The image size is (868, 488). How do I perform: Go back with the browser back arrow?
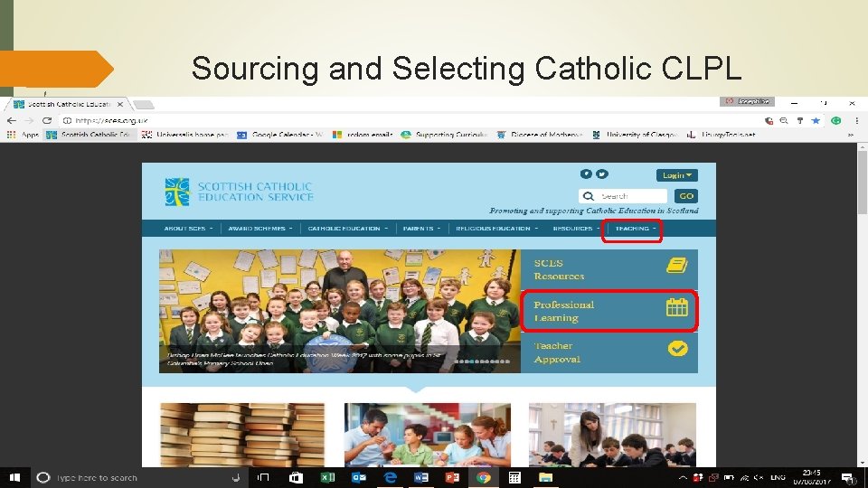click(12, 120)
